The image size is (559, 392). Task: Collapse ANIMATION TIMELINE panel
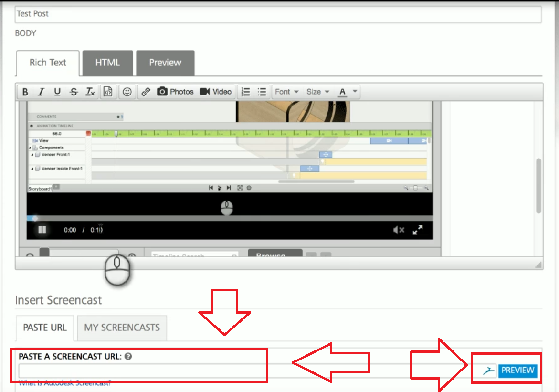tap(32, 126)
